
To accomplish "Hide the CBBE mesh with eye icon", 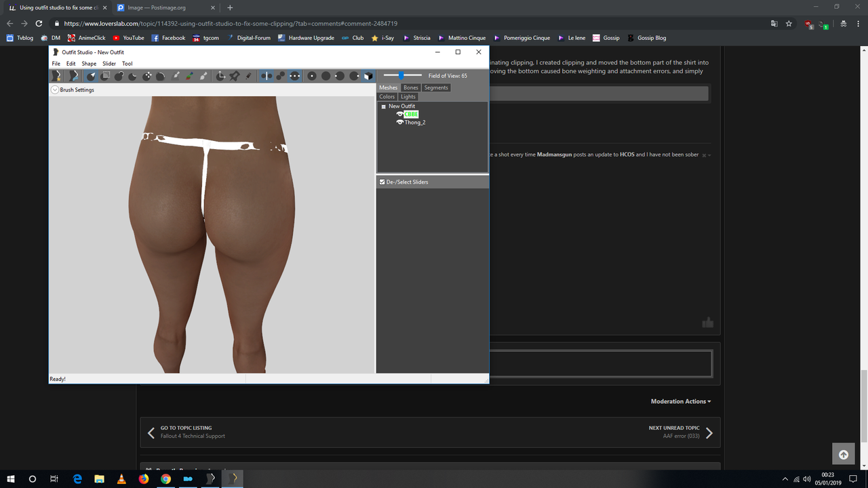I will pyautogui.click(x=400, y=114).
